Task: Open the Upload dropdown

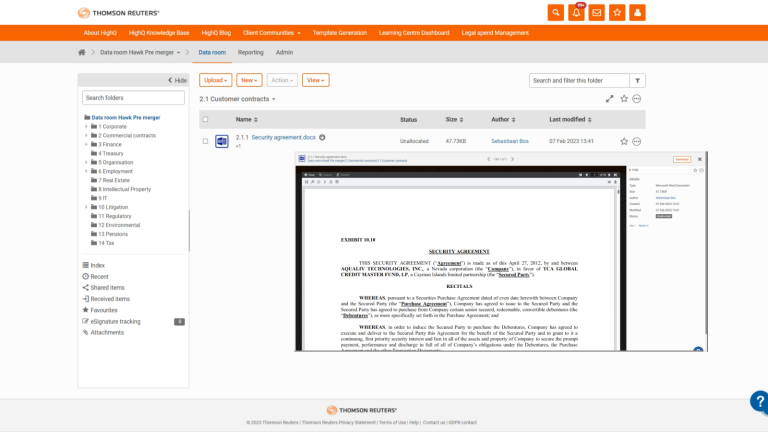Action: click(x=215, y=80)
